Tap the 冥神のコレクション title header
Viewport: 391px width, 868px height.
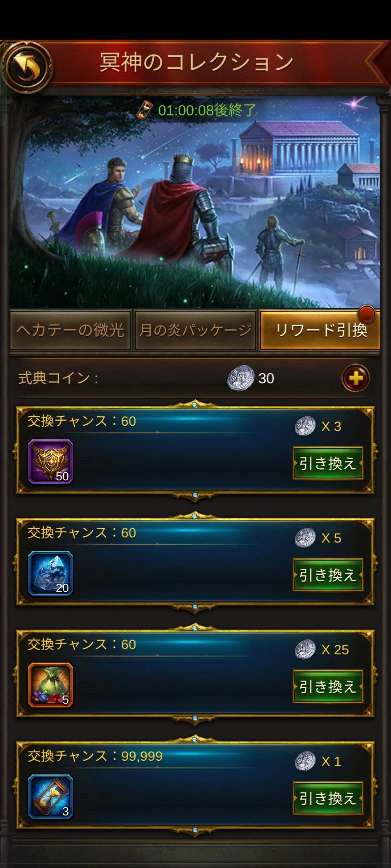click(197, 62)
